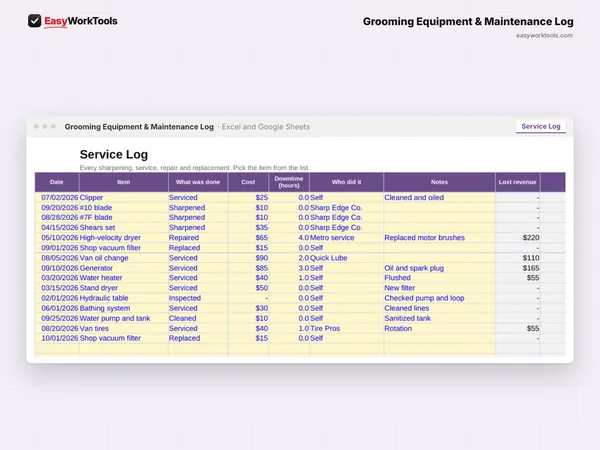The image size is (600, 450).
Task: Click the Van tires item cell
Action: [x=124, y=328]
